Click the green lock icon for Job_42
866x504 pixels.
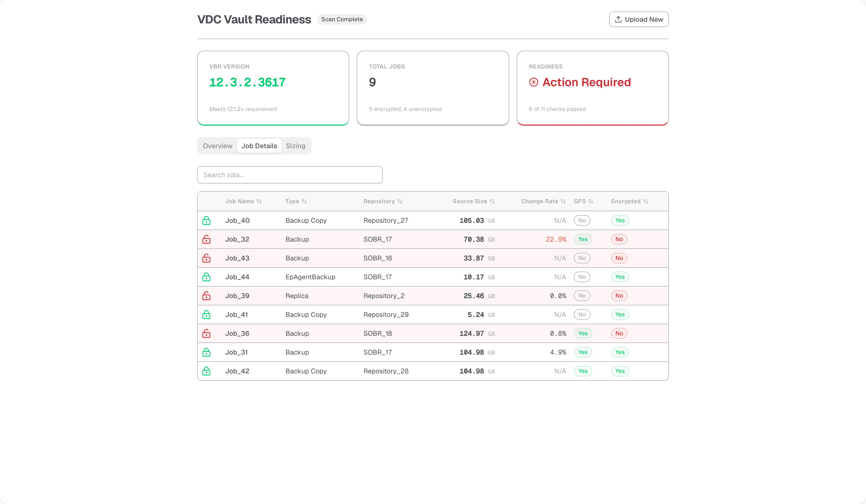[206, 371]
